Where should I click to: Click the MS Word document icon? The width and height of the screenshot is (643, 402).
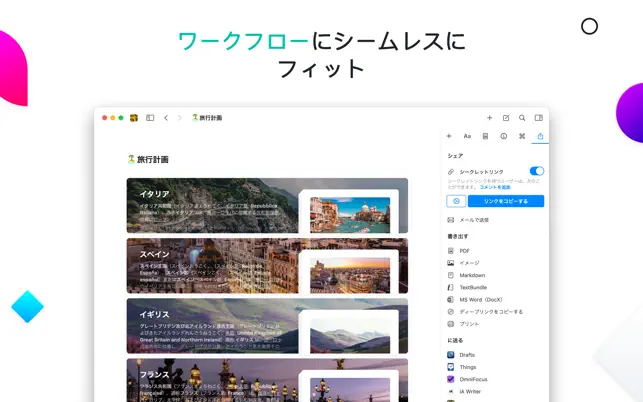[451, 300]
